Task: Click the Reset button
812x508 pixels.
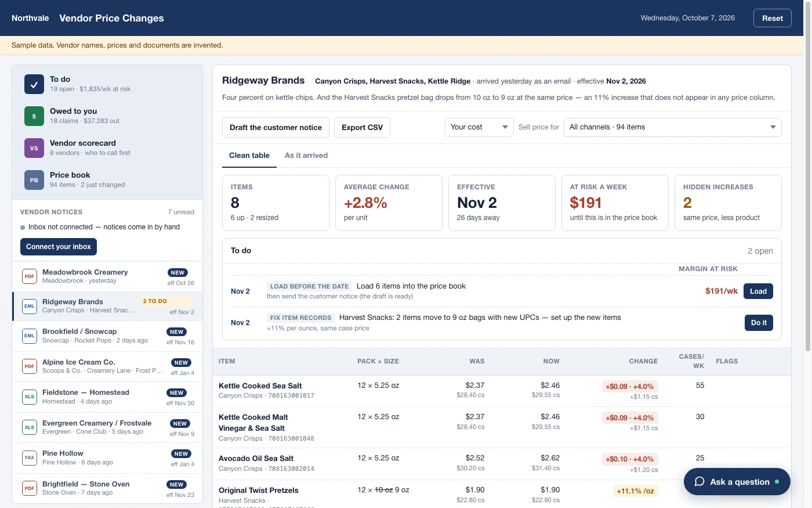Action: (773, 18)
